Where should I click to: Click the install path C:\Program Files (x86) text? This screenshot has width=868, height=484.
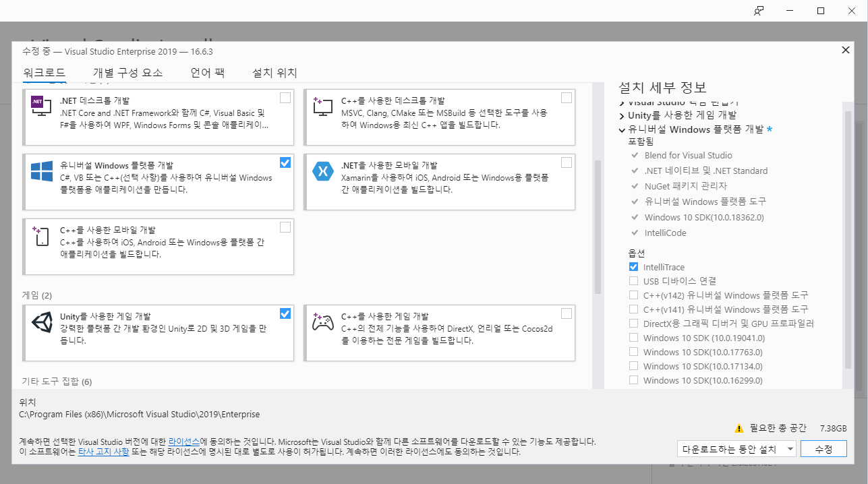click(x=140, y=415)
